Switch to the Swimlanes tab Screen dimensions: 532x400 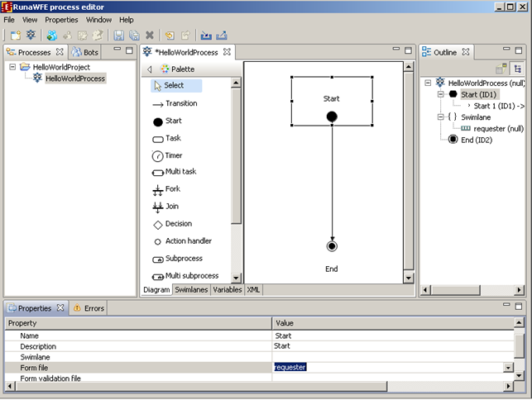(191, 290)
